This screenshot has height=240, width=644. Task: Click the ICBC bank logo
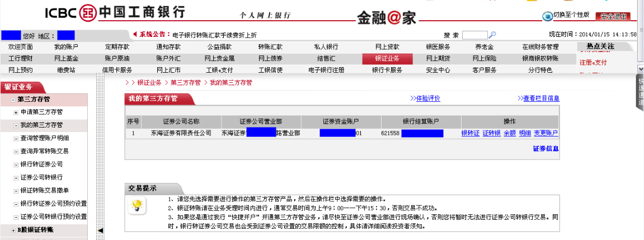pyautogui.click(x=115, y=13)
